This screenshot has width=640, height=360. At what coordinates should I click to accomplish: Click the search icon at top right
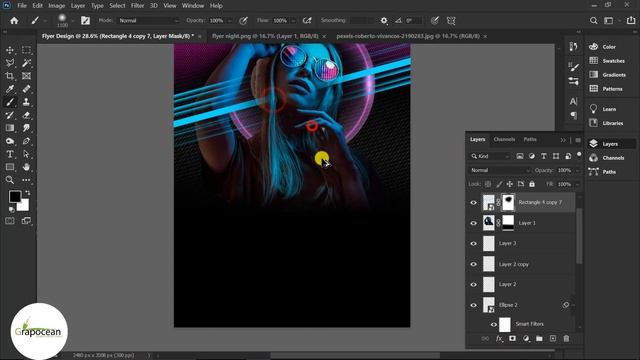593,20
